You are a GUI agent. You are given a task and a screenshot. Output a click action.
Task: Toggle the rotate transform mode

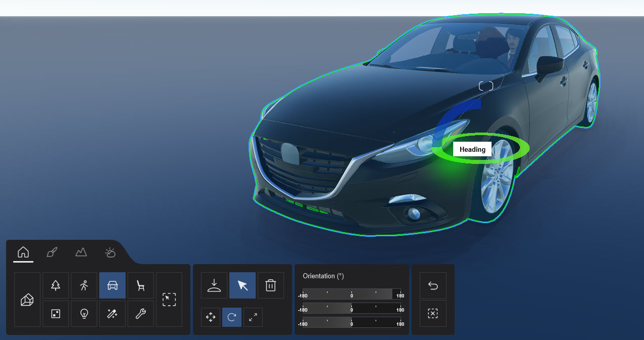[x=231, y=317]
